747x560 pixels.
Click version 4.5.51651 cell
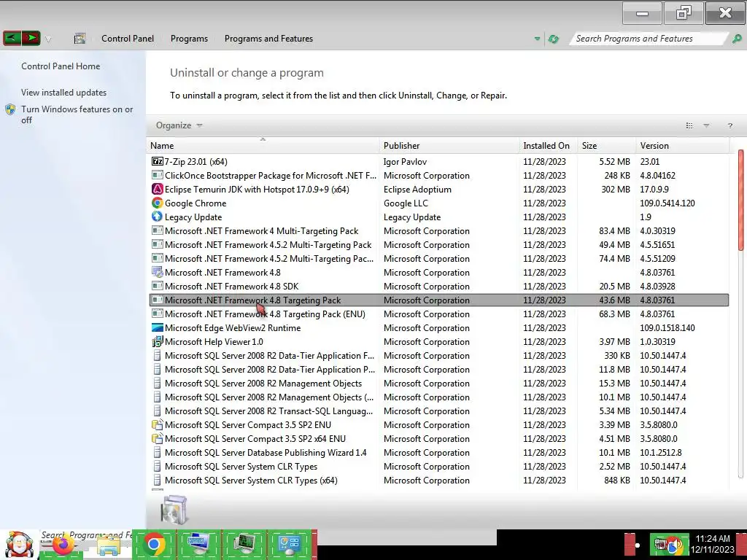tap(657, 245)
